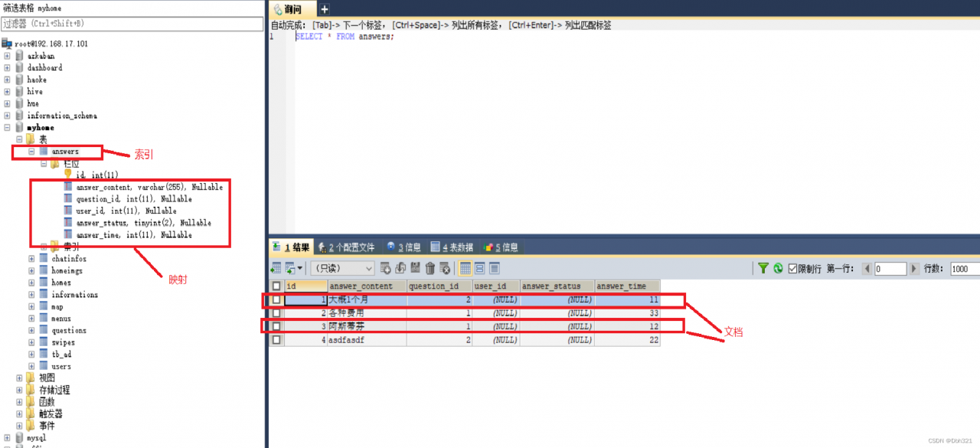This screenshot has height=448, width=980.
Task: Select the hue database in the tree
Action: coord(33,103)
